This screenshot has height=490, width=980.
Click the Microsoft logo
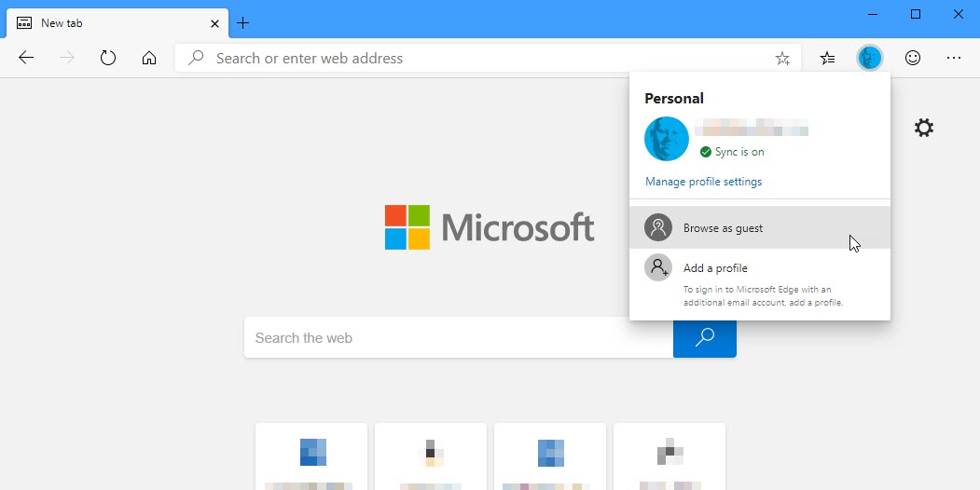point(490,227)
